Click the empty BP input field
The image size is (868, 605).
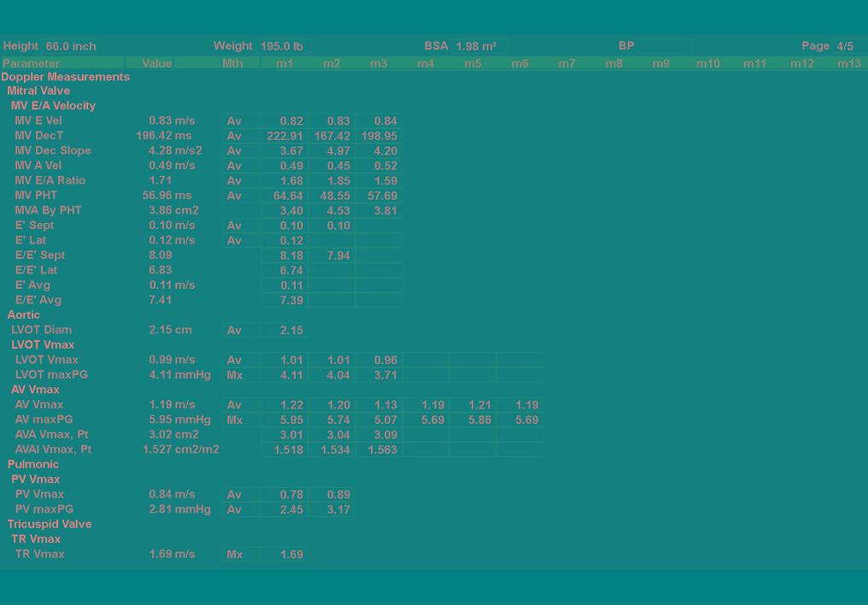tap(664, 46)
